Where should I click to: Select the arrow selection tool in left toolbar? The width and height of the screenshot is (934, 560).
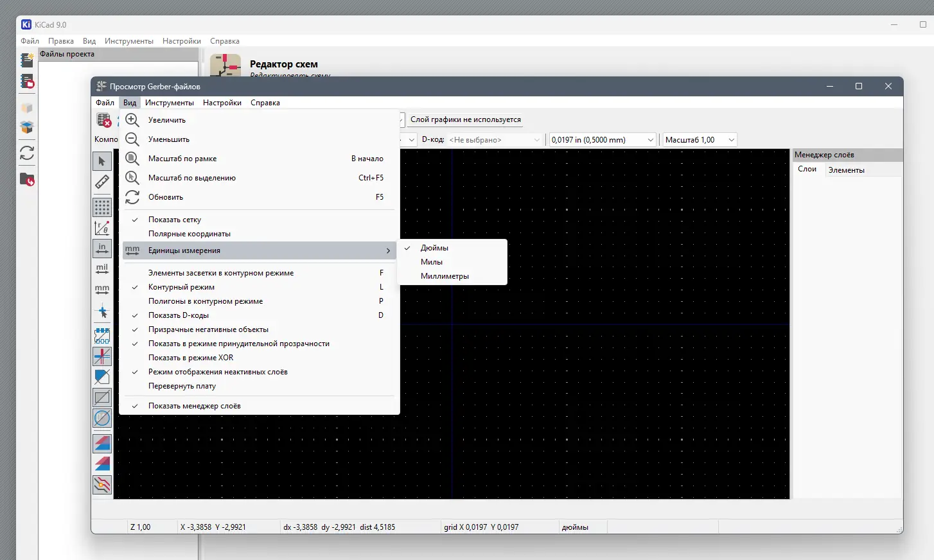(x=102, y=161)
